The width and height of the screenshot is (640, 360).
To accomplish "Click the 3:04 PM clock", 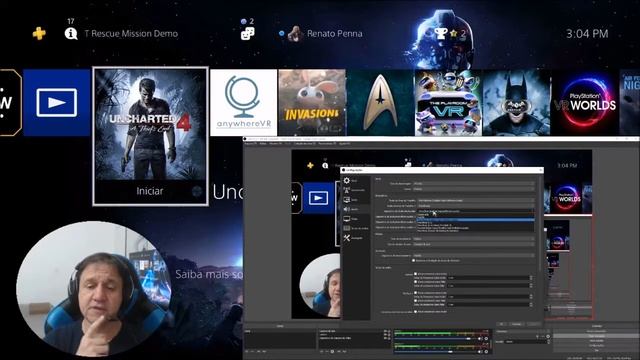I will tap(587, 34).
